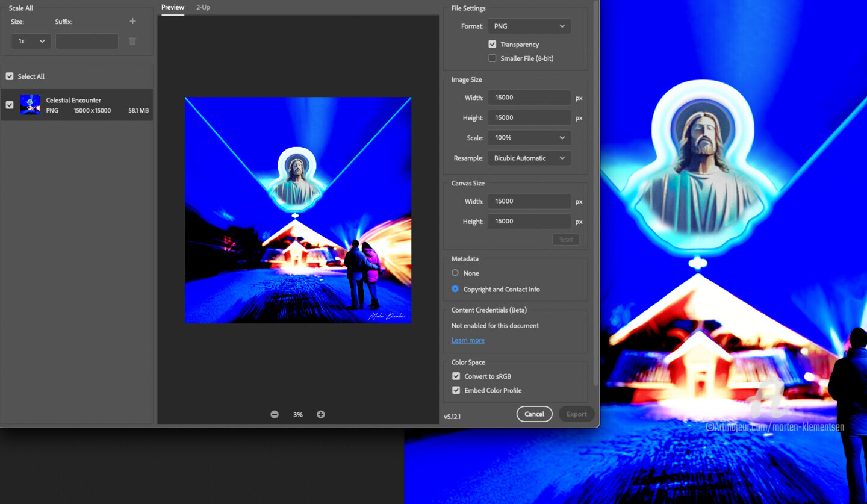Click the trash icon to delete scale
Screen dimensions: 867x504
132,41
